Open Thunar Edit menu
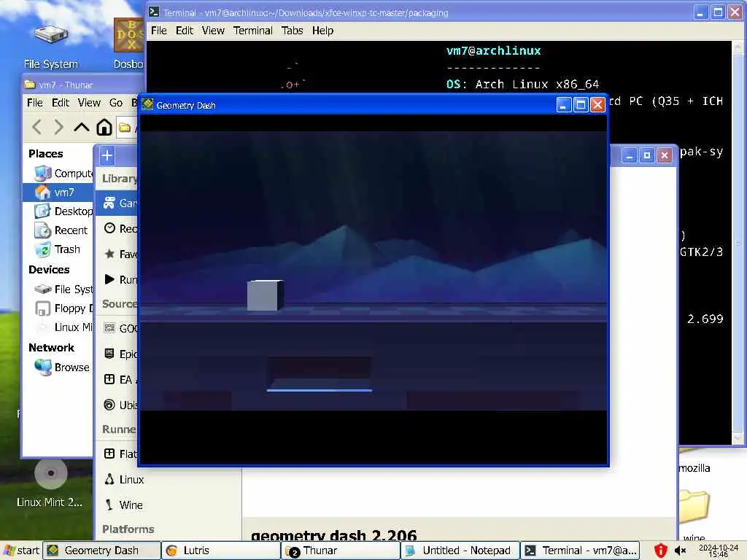The height and width of the screenshot is (560, 747). pyautogui.click(x=61, y=103)
